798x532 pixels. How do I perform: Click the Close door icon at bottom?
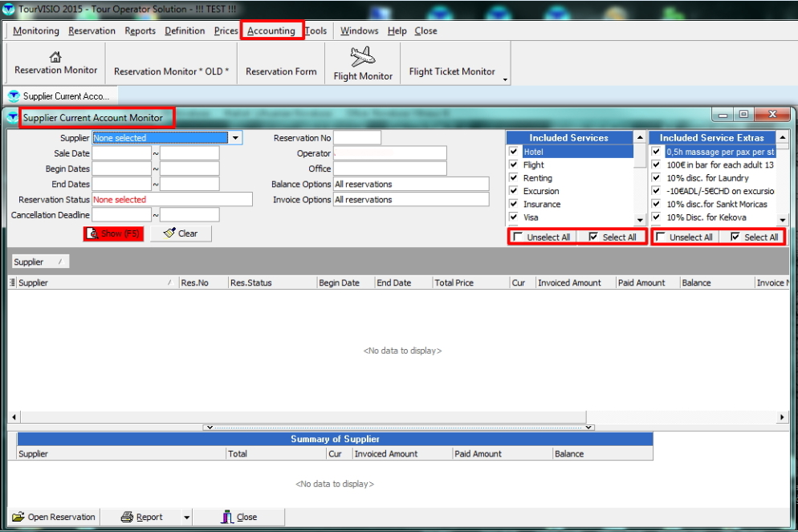click(x=227, y=518)
